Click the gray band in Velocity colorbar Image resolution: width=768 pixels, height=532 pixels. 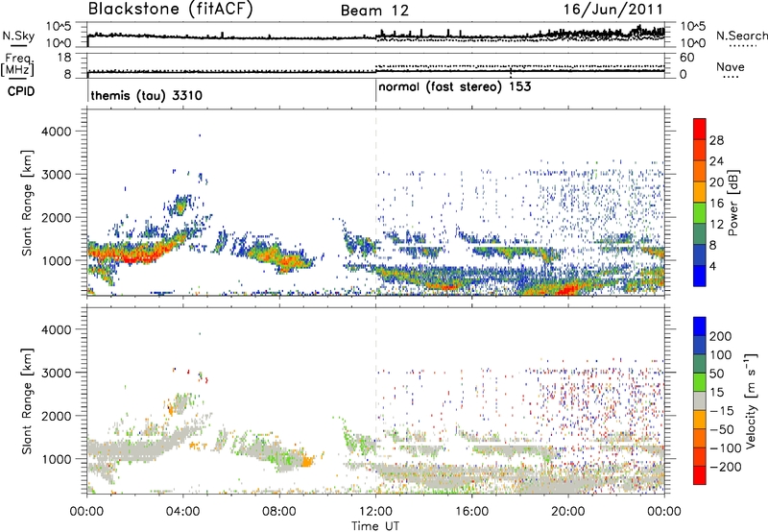[700, 401]
